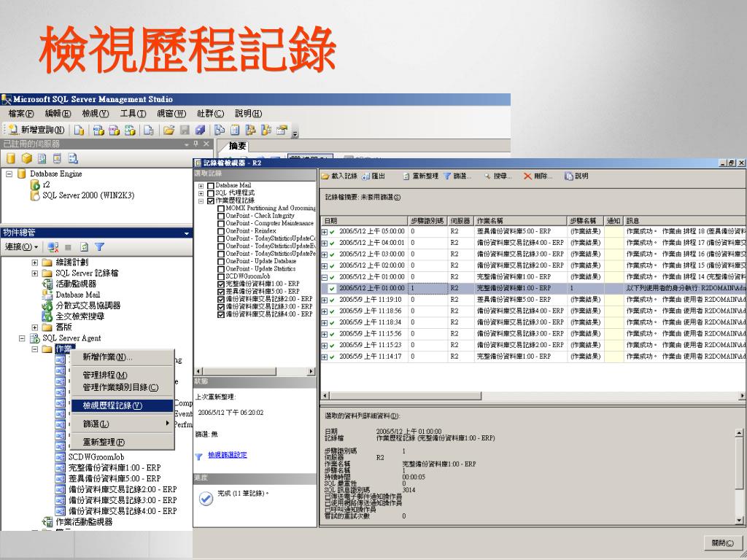Open the 篩選(L) submenu in context menu
The image size is (747, 560).
click(122, 424)
